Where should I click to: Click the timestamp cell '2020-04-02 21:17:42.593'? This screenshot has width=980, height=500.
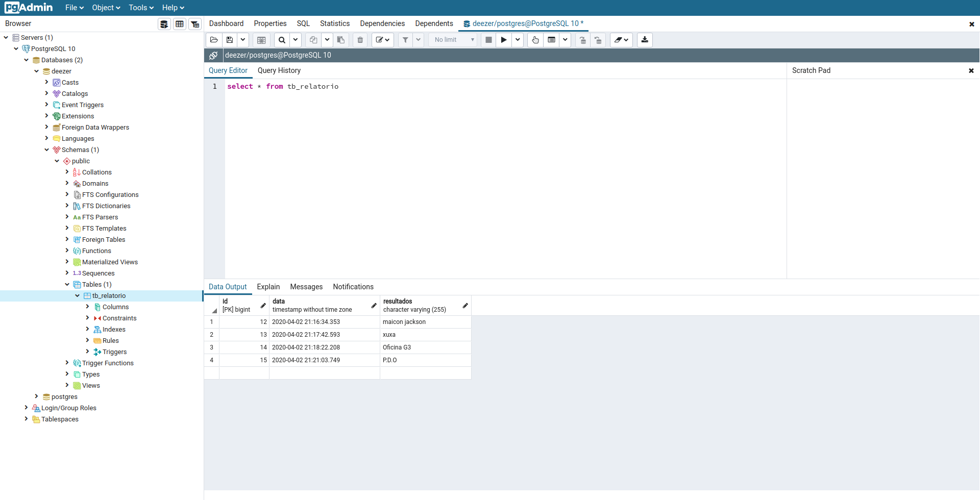(x=324, y=335)
